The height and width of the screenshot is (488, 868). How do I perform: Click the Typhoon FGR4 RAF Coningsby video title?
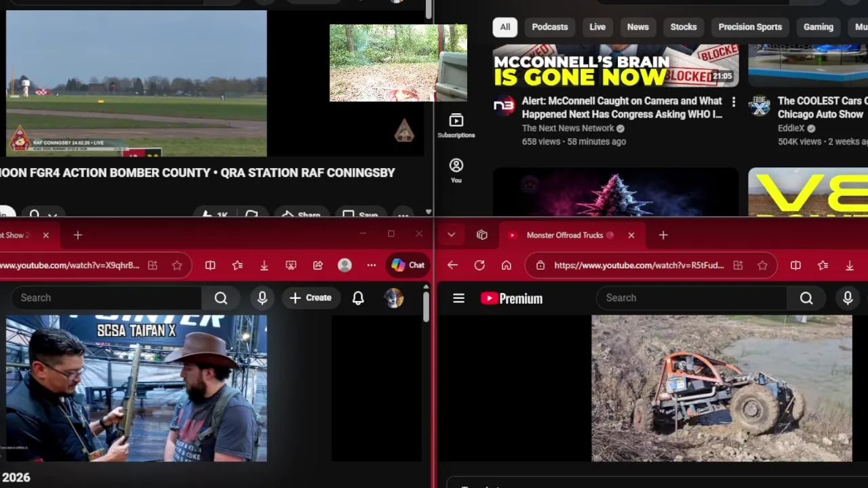tap(197, 173)
